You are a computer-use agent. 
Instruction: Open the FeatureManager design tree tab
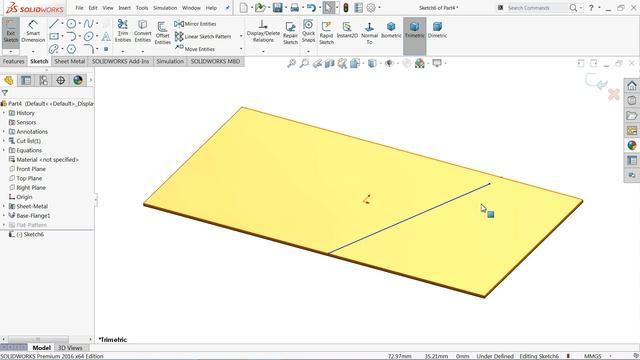9,80
